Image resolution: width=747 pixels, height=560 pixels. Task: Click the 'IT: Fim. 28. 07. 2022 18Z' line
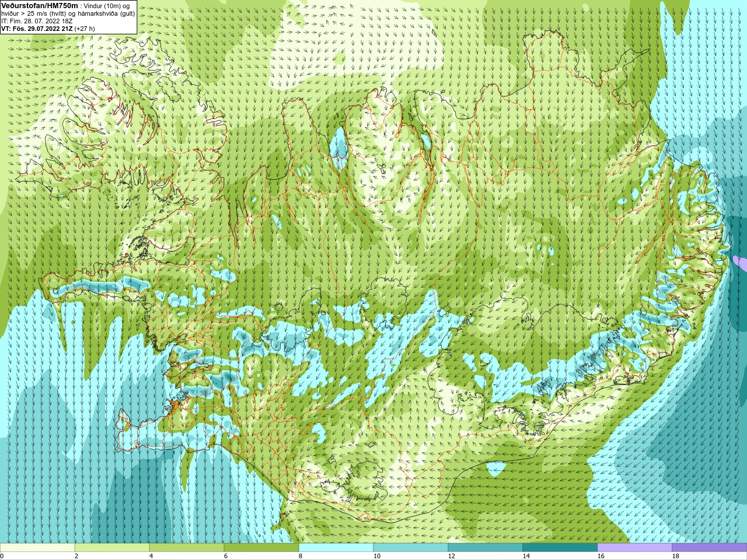pos(37,20)
